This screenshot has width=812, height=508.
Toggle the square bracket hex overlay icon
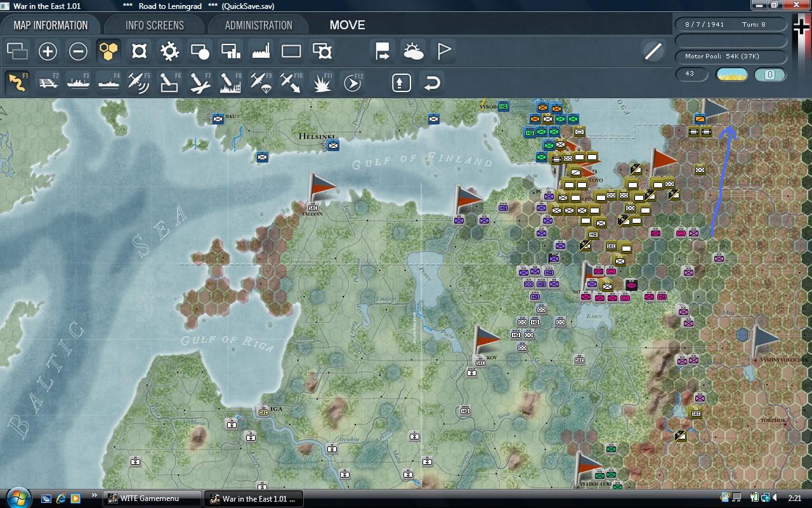[x=139, y=51]
